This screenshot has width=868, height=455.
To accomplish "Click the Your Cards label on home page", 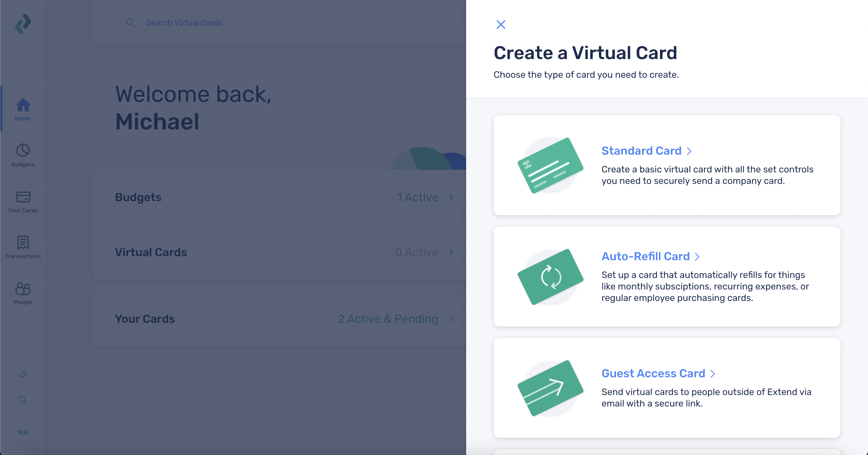I will (145, 319).
